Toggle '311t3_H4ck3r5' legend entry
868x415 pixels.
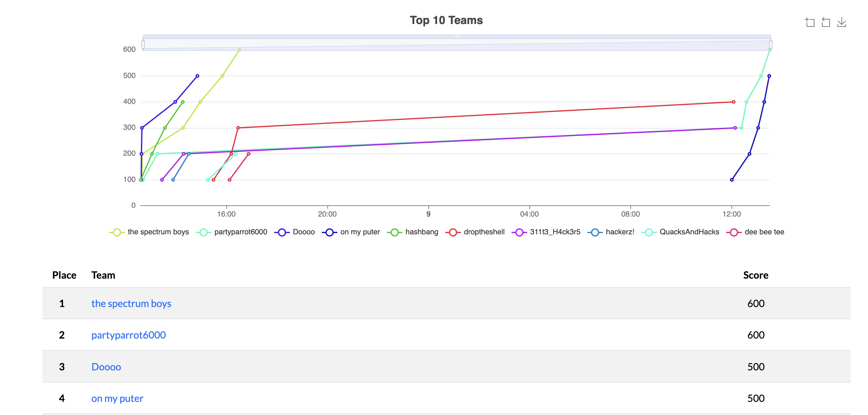point(546,232)
